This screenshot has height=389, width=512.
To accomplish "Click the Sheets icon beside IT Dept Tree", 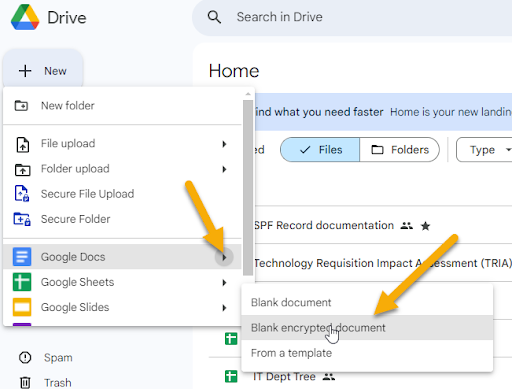I will click(231, 377).
